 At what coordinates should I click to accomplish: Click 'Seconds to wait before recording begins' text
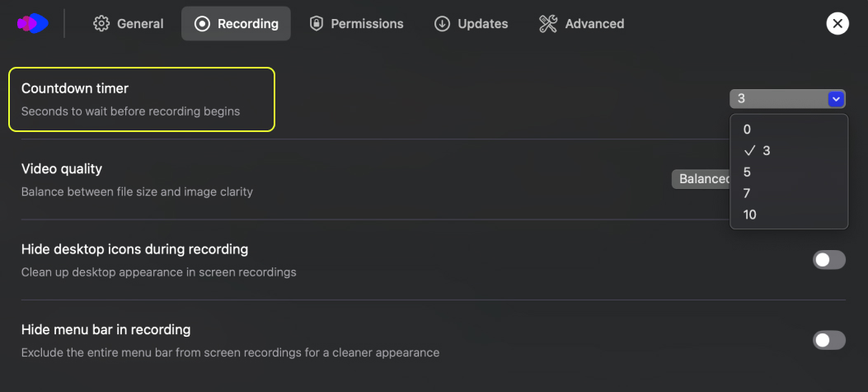pyautogui.click(x=130, y=111)
